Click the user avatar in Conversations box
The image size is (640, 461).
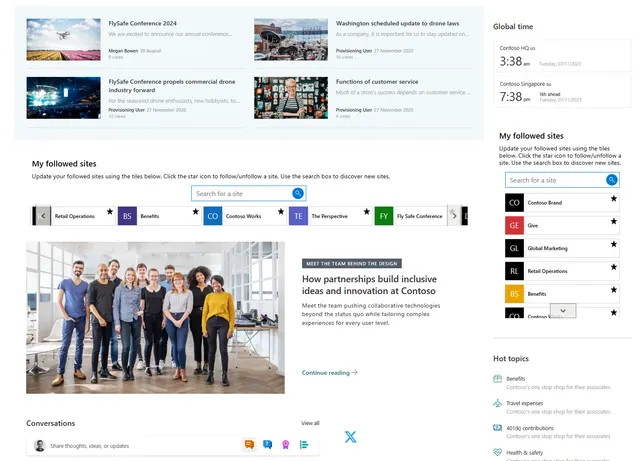tap(40, 445)
